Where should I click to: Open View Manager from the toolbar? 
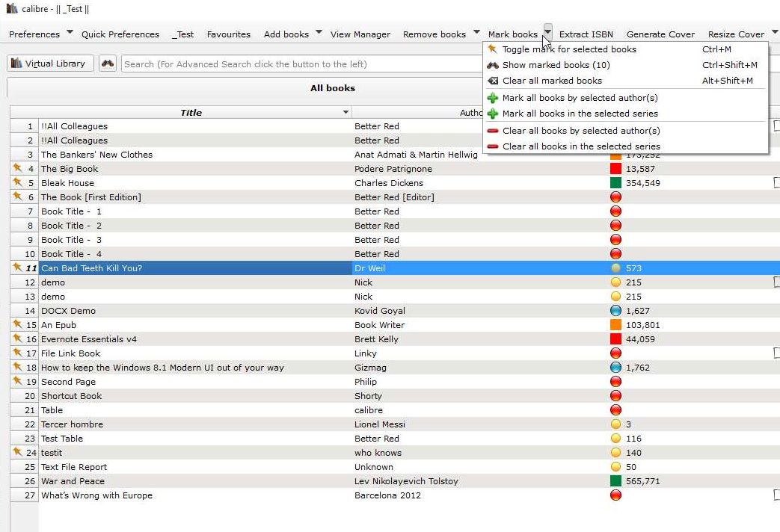click(360, 34)
